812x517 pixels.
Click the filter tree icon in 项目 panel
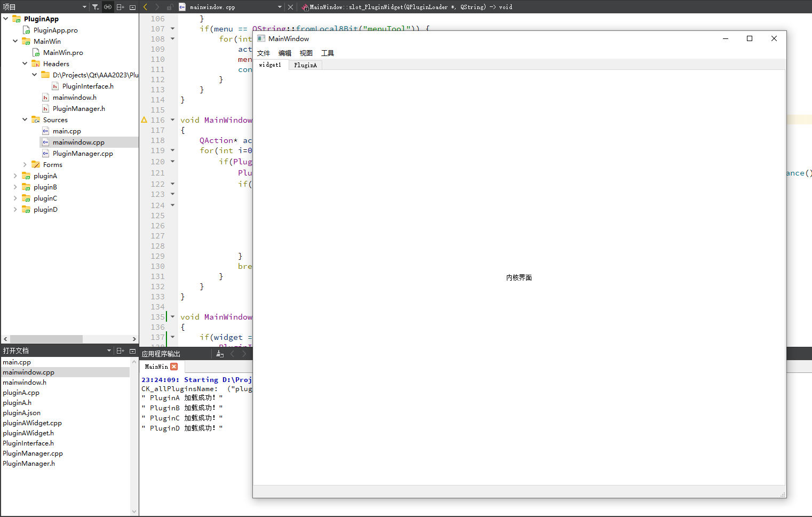(x=95, y=7)
